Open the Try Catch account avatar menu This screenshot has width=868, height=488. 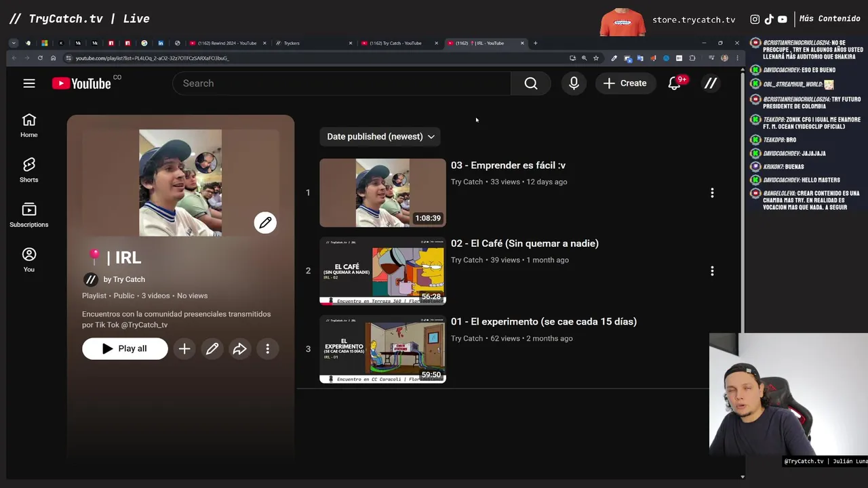710,83
